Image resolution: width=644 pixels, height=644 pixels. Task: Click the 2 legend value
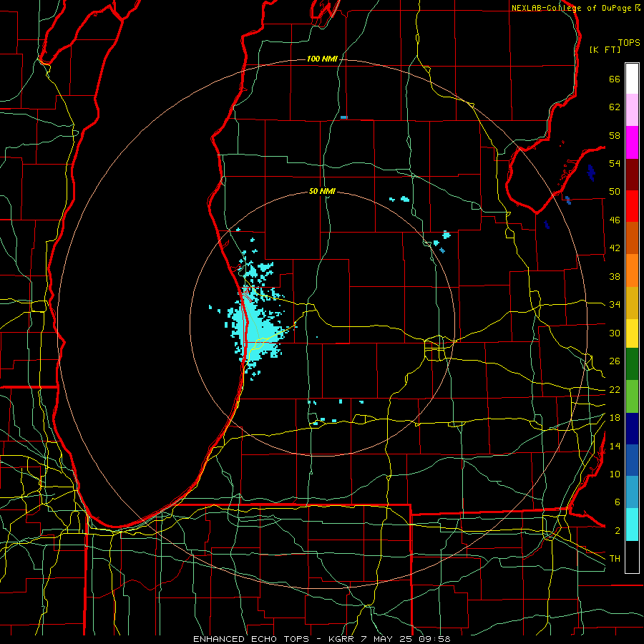(x=617, y=531)
